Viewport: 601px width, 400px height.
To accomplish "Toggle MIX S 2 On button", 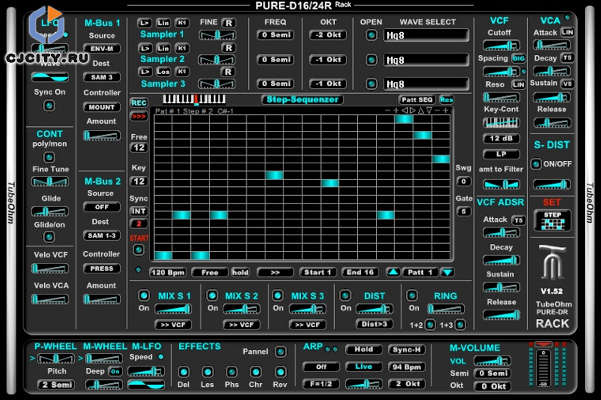I will [212, 295].
